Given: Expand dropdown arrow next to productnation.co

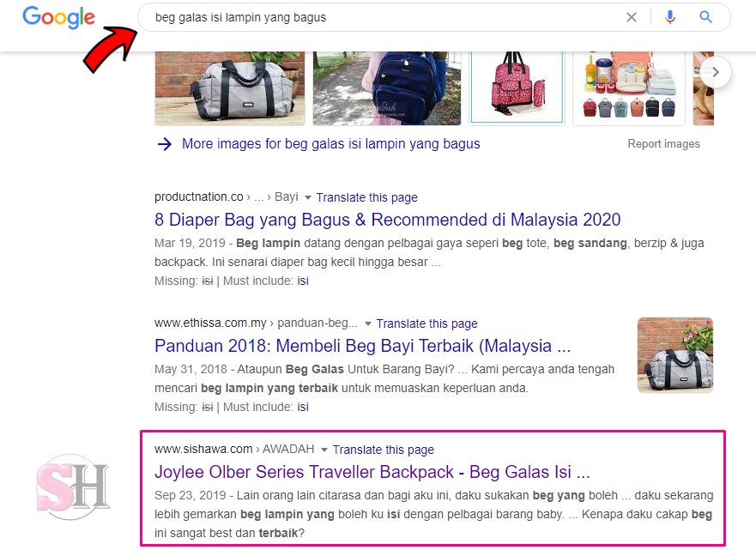Looking at the screenshot, I should pos(307,197).
